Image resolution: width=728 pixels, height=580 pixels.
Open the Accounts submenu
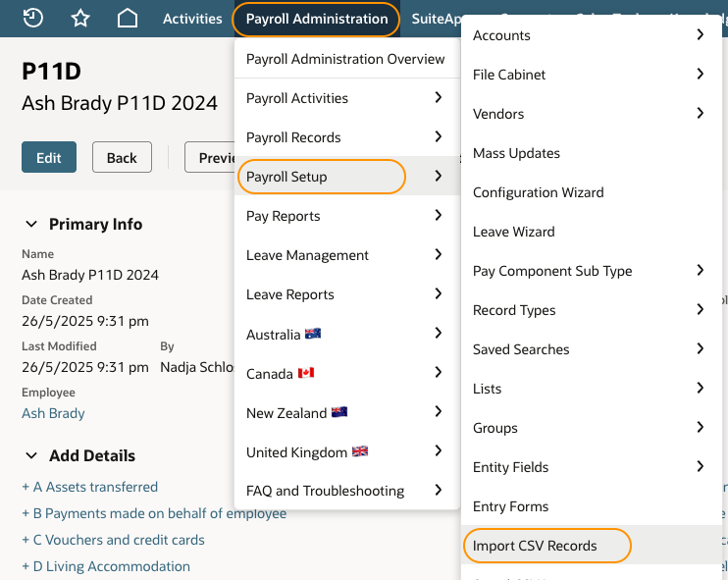tap(592, 35)
